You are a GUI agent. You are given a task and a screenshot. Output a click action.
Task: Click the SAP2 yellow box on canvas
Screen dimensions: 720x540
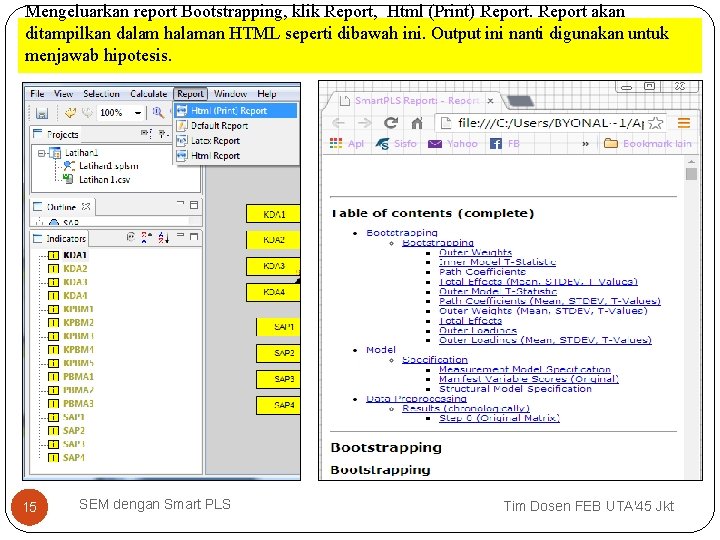pos(278,353)
